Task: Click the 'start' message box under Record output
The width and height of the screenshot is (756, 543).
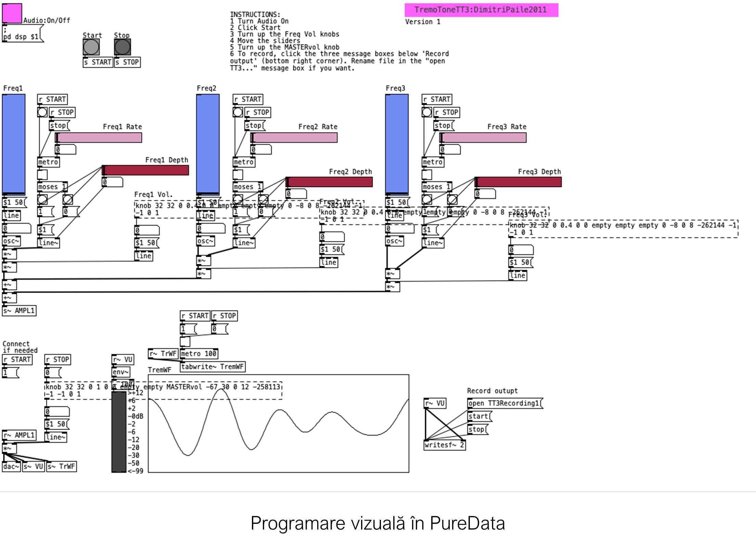Action: tap(478, 416)
